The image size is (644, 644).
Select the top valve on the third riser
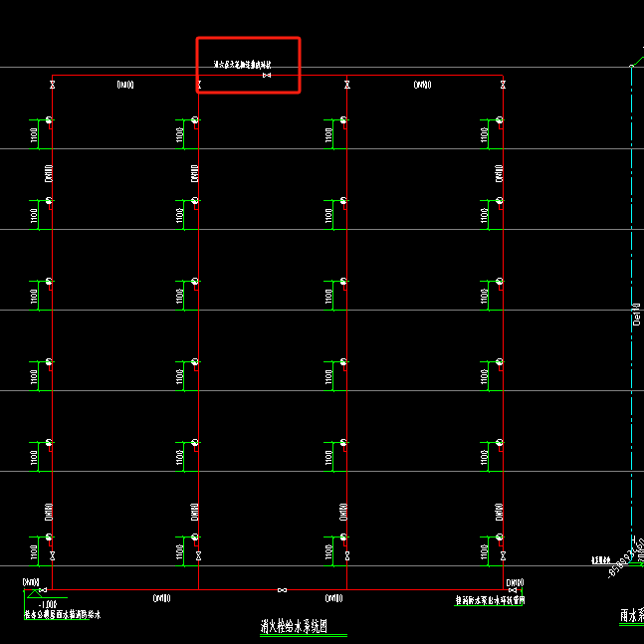tap(347, 85)
